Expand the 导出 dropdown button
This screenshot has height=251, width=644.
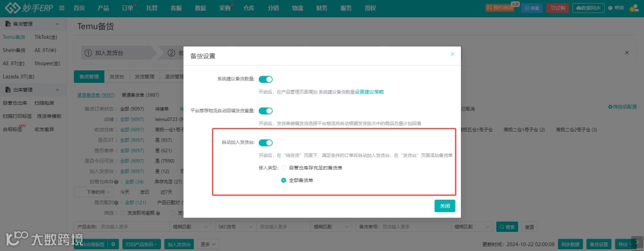click(x=626, y=244)
